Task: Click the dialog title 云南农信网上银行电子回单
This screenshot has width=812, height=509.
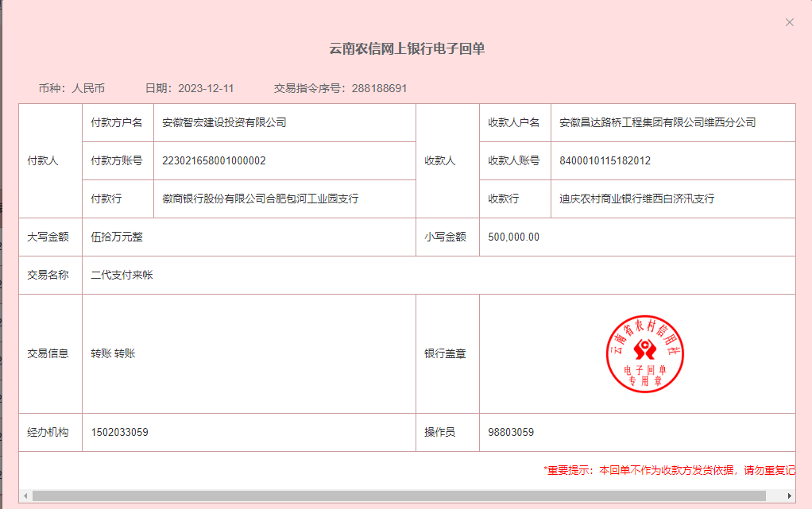Action: pyautogui.click(x=407, y=49)
